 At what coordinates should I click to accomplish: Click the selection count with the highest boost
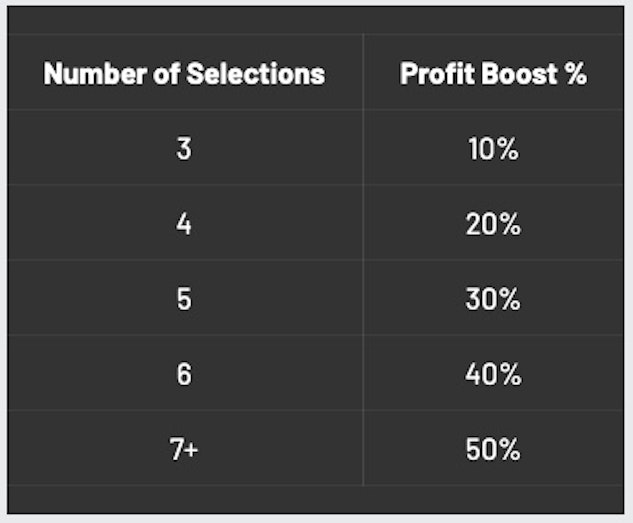[184, 450]
